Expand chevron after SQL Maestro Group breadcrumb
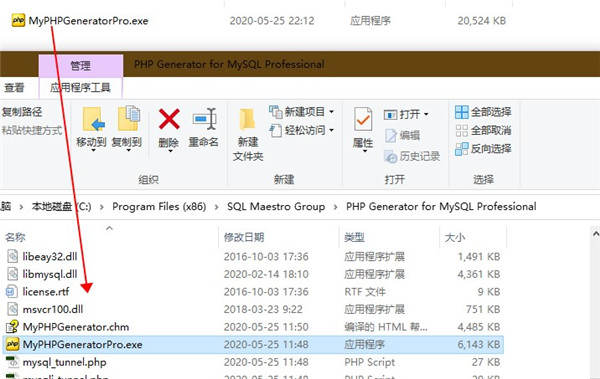 click(x=336, y=207)
